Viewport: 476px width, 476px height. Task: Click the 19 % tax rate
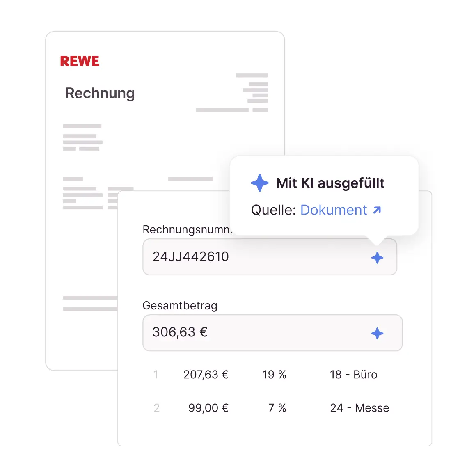pyautogui.click(x=275, y=375)
